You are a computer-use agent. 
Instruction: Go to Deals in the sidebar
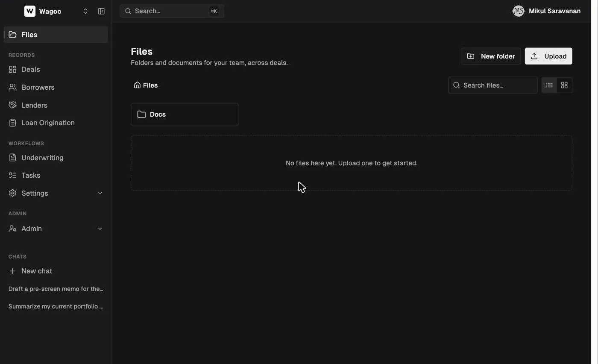pyautogui.click(x=56, y=69)
